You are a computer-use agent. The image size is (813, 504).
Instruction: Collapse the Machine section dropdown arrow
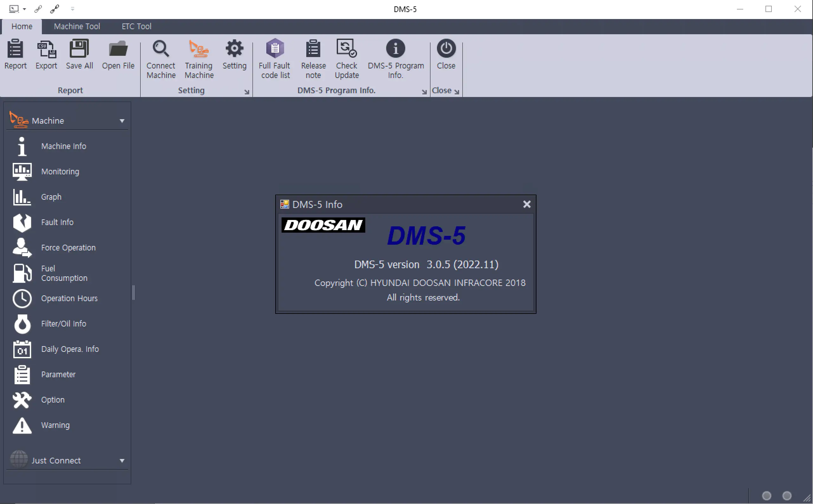coord(122,121)
